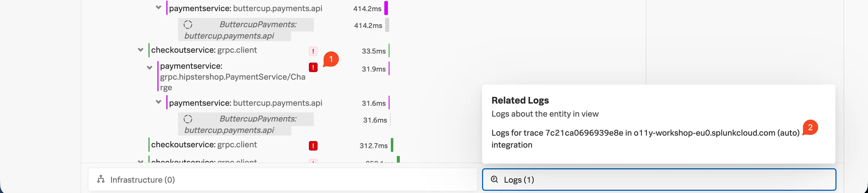
Task: Select the paymentservice grpc.hipstershop.PaymentService/Charge span name
Action: click(233, 77)
